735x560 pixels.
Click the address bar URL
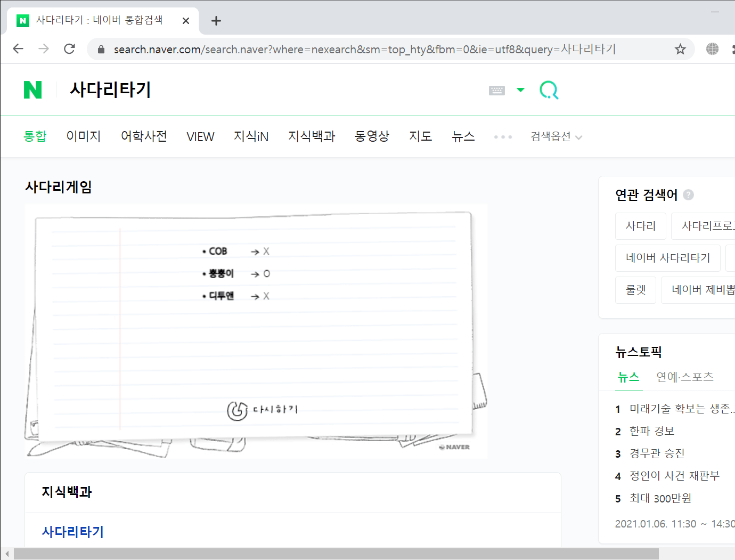[x=365, y=49]
